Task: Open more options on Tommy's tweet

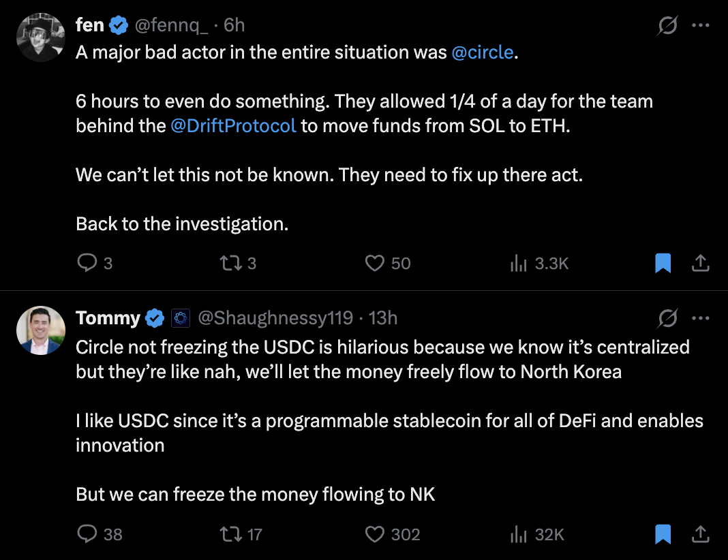Action: tap(701, 317)
